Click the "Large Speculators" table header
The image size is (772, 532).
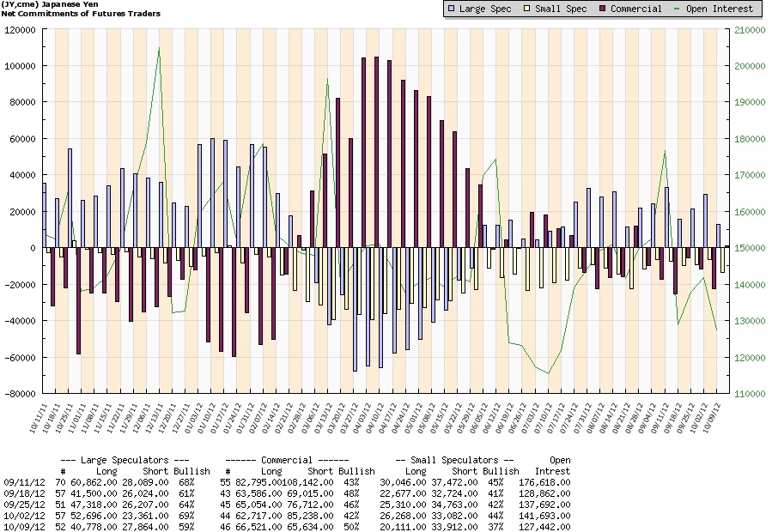click(x=125, y=460)
